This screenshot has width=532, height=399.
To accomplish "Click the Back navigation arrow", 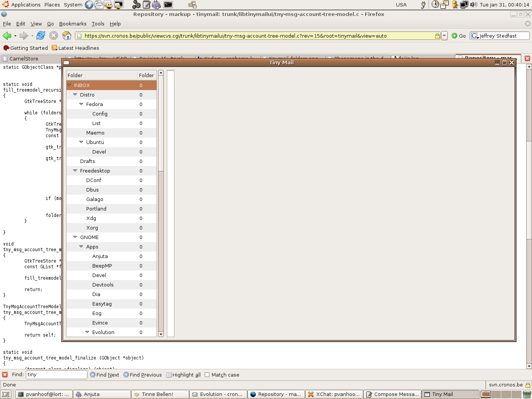I will pyautogui.click(x=7, y=36).
